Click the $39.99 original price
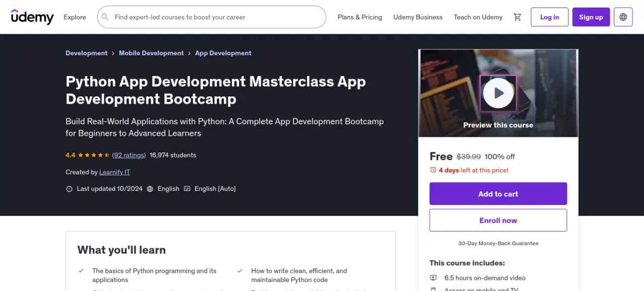This screenshot has height=291, width=644. [469, 157]
